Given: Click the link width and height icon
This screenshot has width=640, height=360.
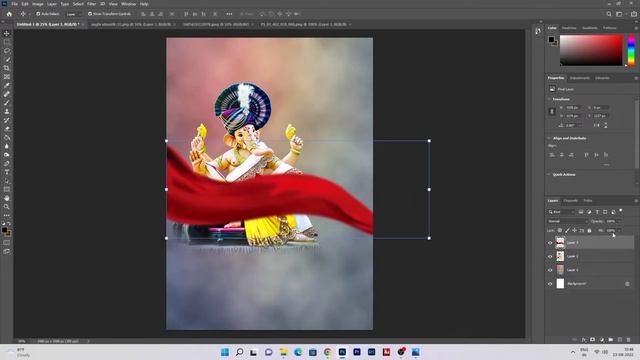Looking at the screenshot, I should coord(552,111).
